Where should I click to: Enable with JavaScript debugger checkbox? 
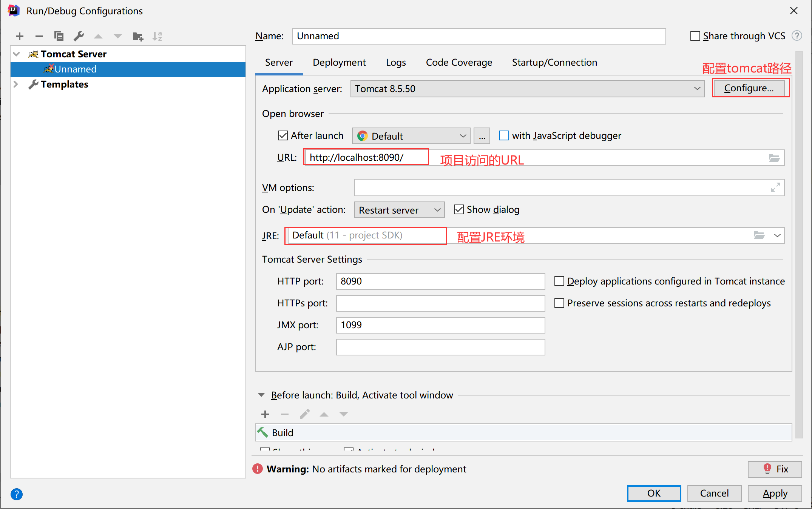(x=504, y=135)
